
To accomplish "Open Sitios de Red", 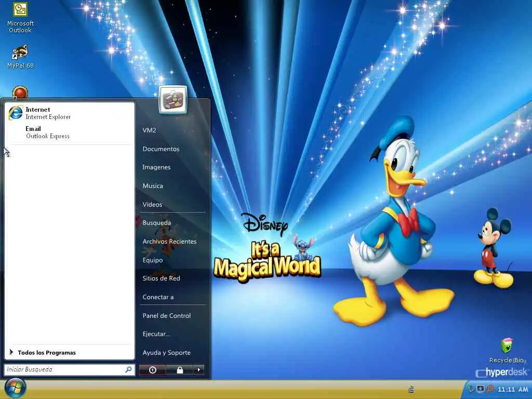I will 161,278.
